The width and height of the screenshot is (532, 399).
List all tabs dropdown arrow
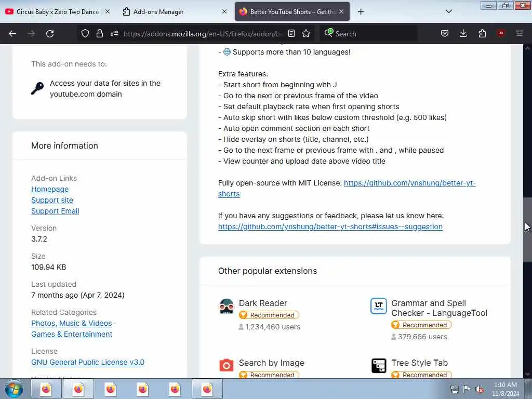(448, 11)
